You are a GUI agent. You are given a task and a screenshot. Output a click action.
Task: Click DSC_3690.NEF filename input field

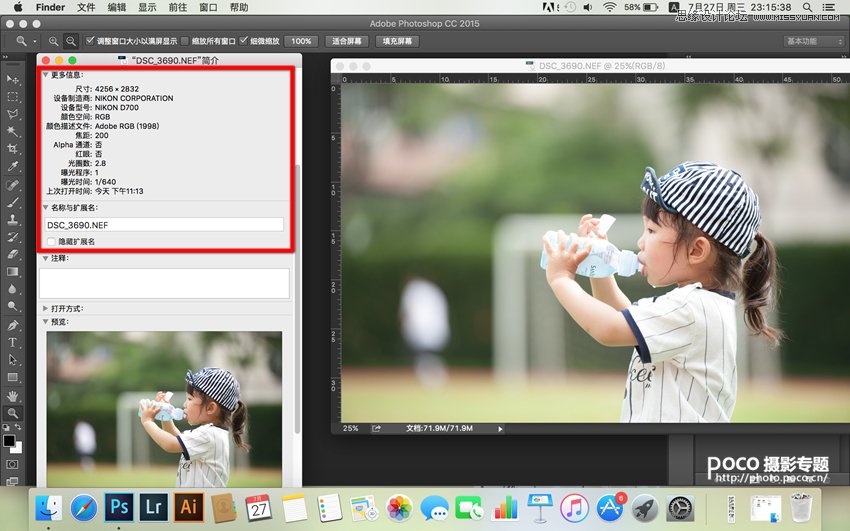[x=164, y=225]
